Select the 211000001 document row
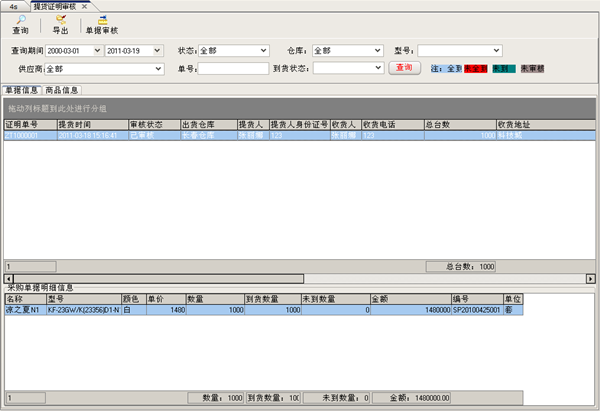Image resolution: width=600 pixels, height=411 pixels. [x=28, y=135]
